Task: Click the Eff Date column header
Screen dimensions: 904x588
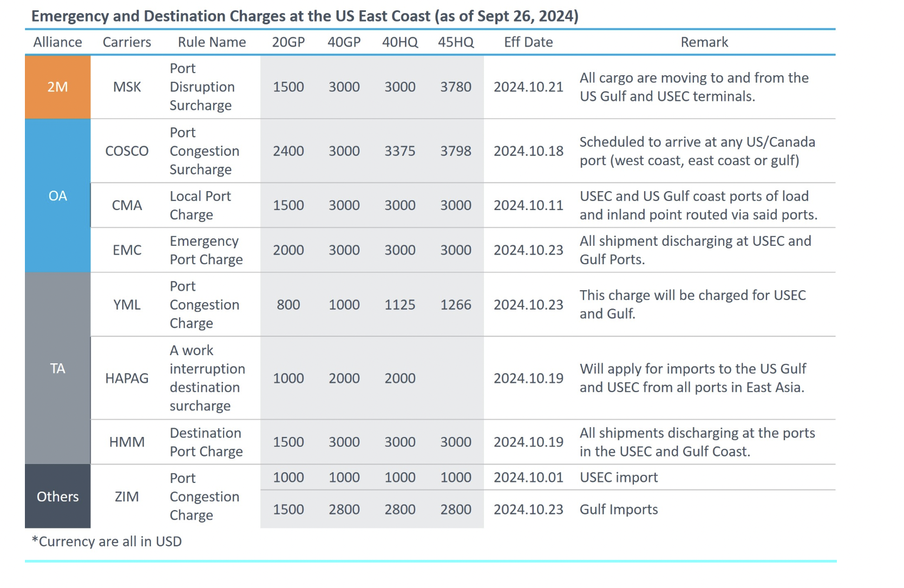Action: point(528,42)
